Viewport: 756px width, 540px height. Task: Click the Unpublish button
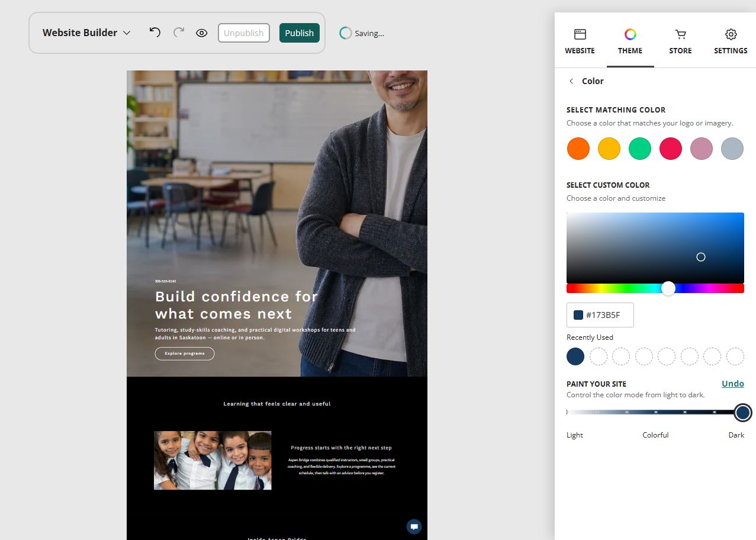244,33
